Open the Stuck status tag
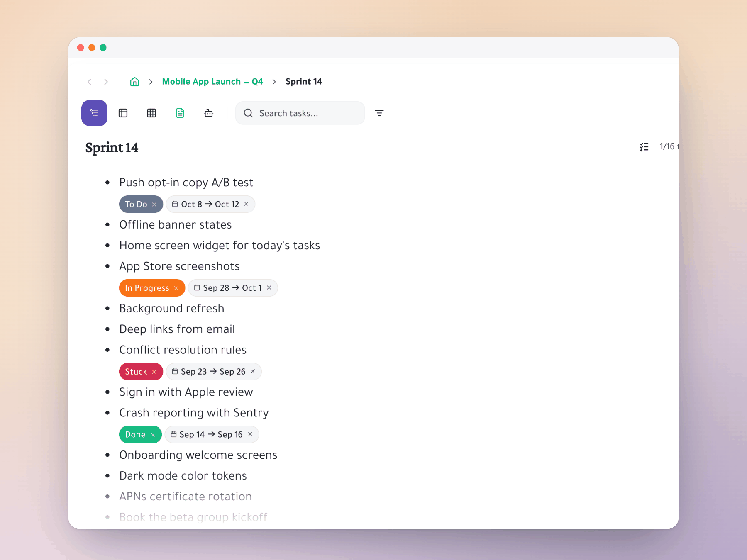This screenshot has height=560, width=747. (136, 372)
